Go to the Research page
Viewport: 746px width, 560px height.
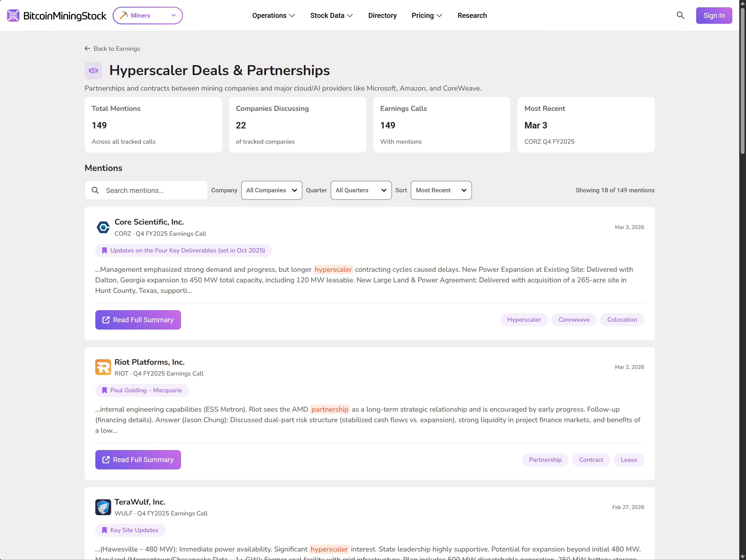pyautogui.click(x=472, y=16)
